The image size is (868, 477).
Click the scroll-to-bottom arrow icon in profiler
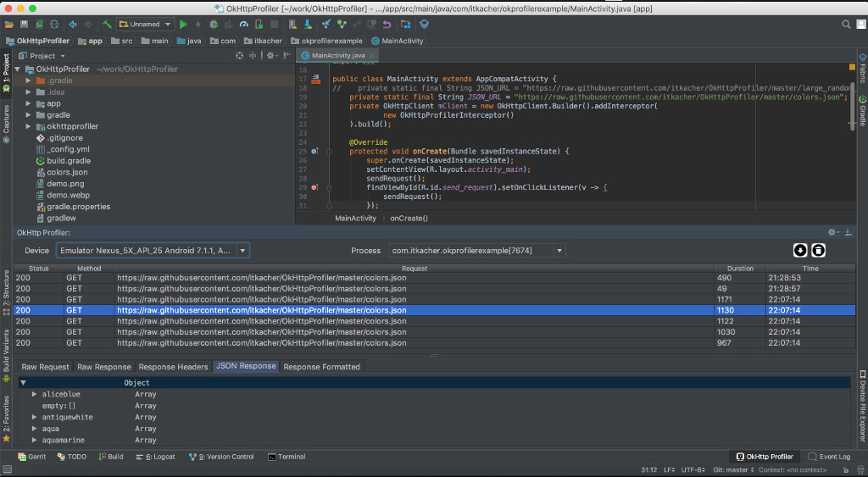[800, 250]
